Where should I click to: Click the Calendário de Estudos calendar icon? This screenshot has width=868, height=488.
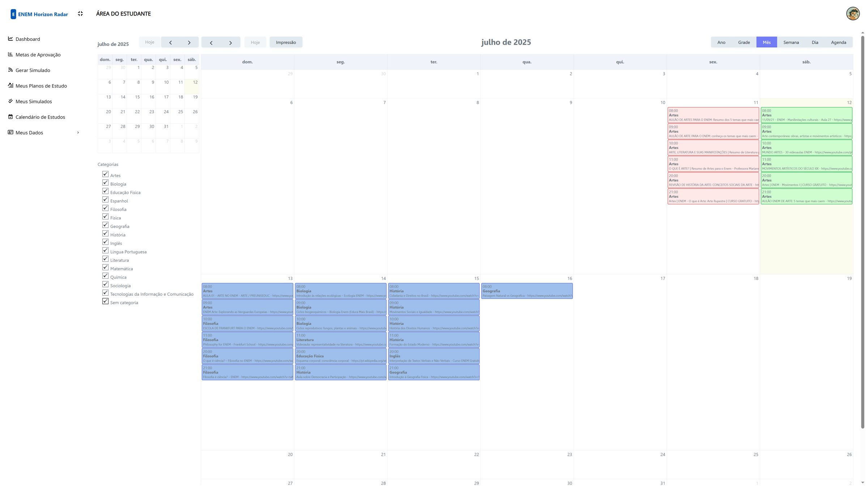click(x=10, y=116)
